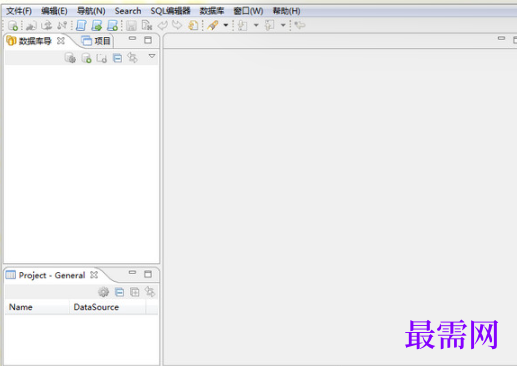Screen dimensions: 517x366
Task: Click the New Connection toolbar icon
Action: 13,26
